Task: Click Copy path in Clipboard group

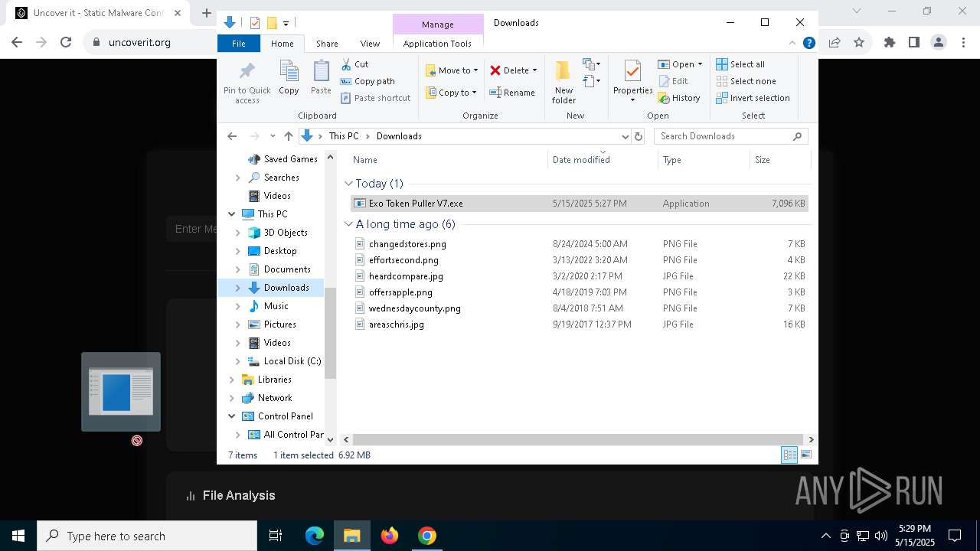Action: coord(367,81)
